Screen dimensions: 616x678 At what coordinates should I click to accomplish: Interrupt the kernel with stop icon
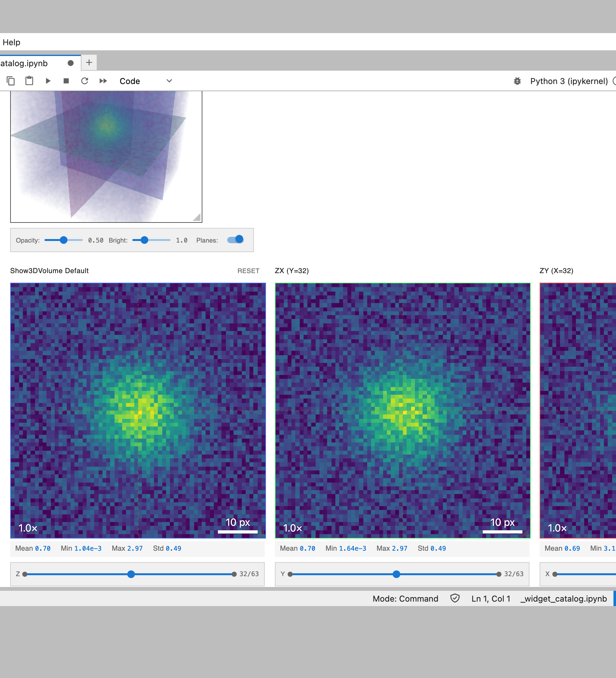tap(66, 81)
